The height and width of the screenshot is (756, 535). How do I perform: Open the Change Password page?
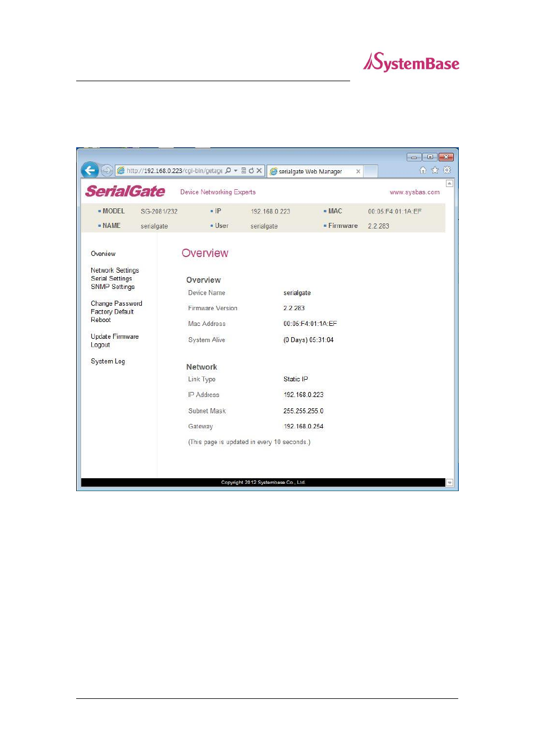click(x=117, y=304)
